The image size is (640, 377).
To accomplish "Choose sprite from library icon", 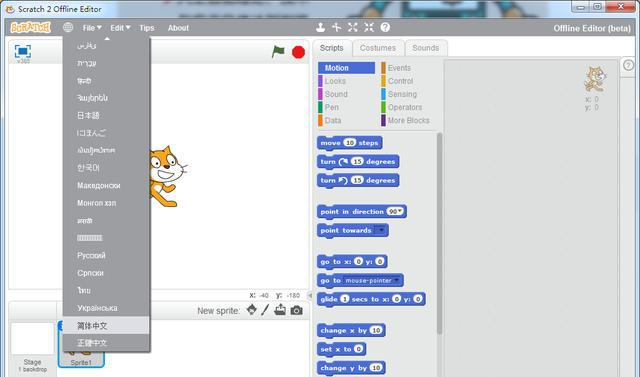I will (x=252, y=310).
